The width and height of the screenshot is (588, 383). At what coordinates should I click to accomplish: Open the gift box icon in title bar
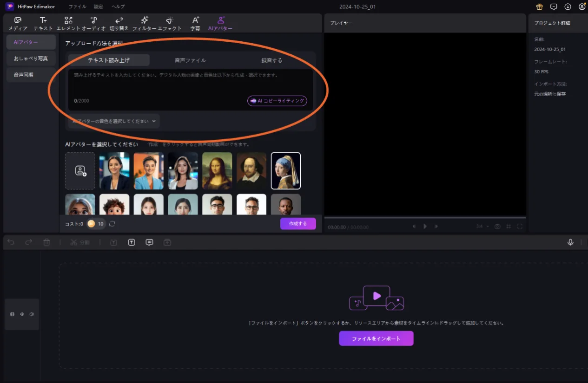(x=540, y=6)
